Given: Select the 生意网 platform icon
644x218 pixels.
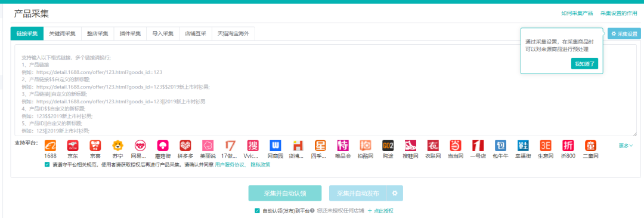Looking at the screenshot, I should click(x=546, y=146).
